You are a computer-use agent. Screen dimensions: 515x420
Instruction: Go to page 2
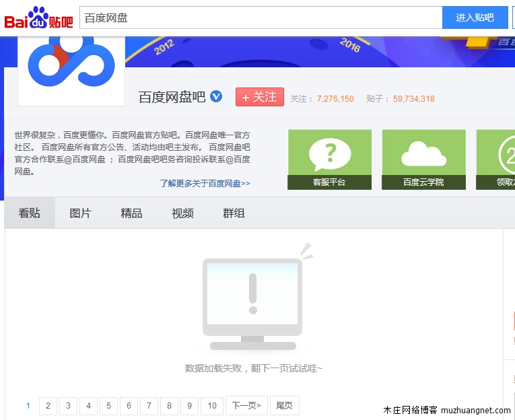48,406
